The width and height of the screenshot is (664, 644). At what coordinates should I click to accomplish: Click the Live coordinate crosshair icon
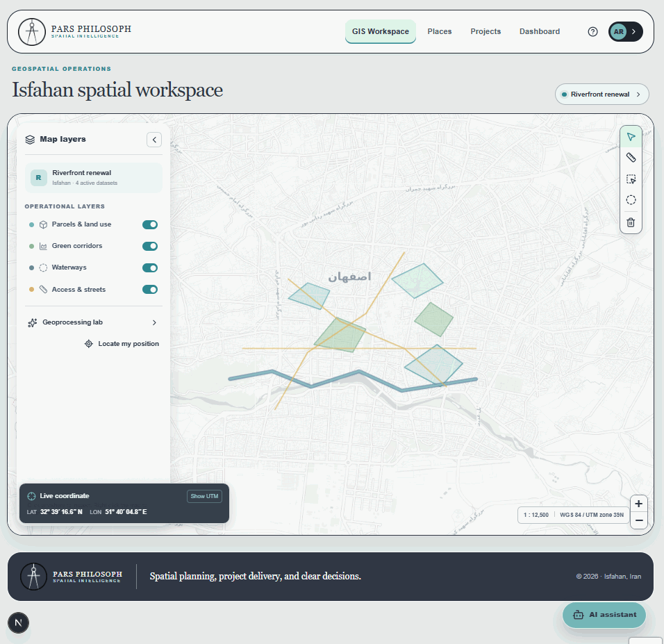coord(31,496)
